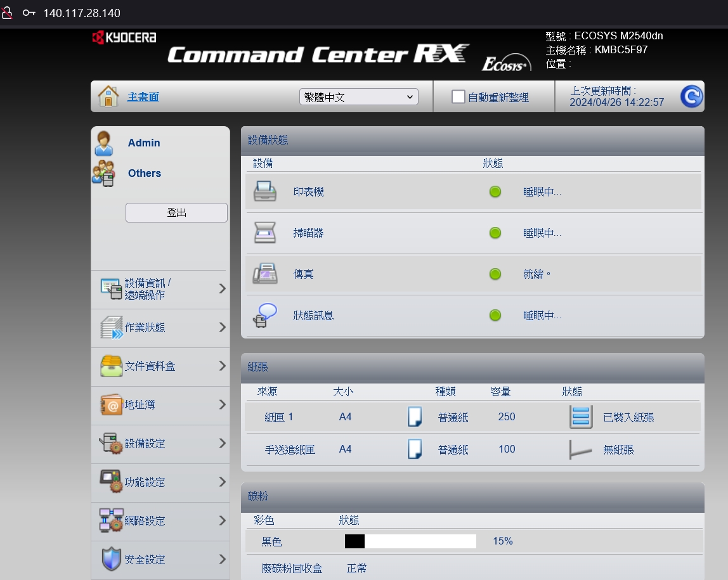The width and height of the screenshot is (728, 580).
Task: Click the Others group users icon
Action: 103,173
